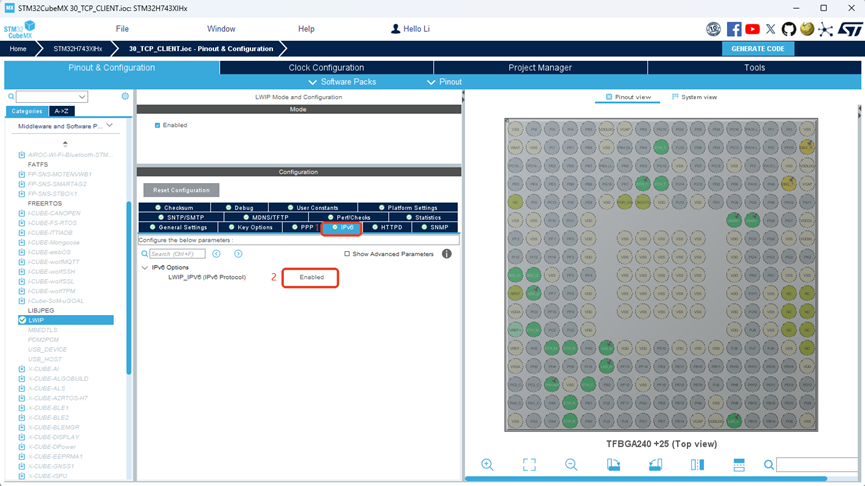This screenshot has height=486, width=865.
Task: Switch to the A->Z list tab
Action: coord(61,111)
